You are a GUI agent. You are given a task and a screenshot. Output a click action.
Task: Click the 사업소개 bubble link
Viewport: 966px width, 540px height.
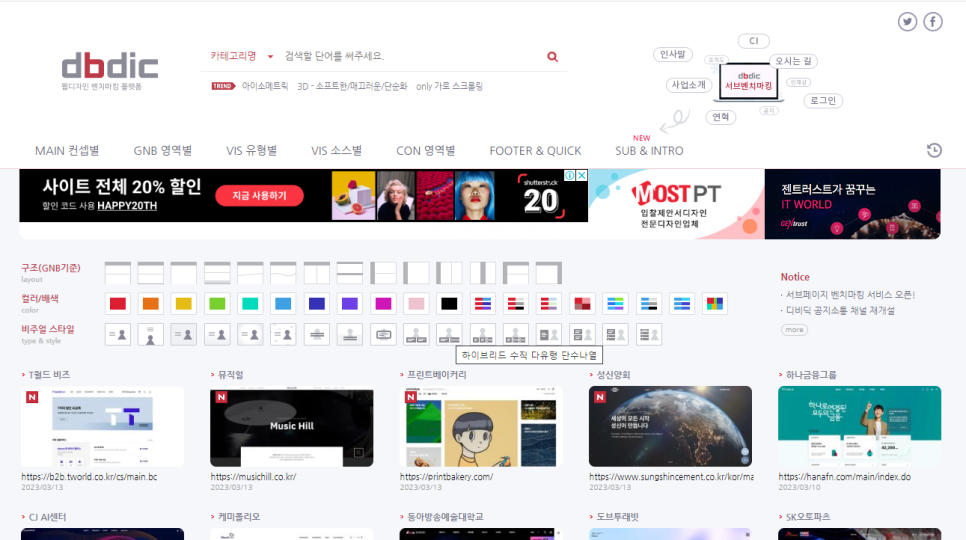(689, 85)
